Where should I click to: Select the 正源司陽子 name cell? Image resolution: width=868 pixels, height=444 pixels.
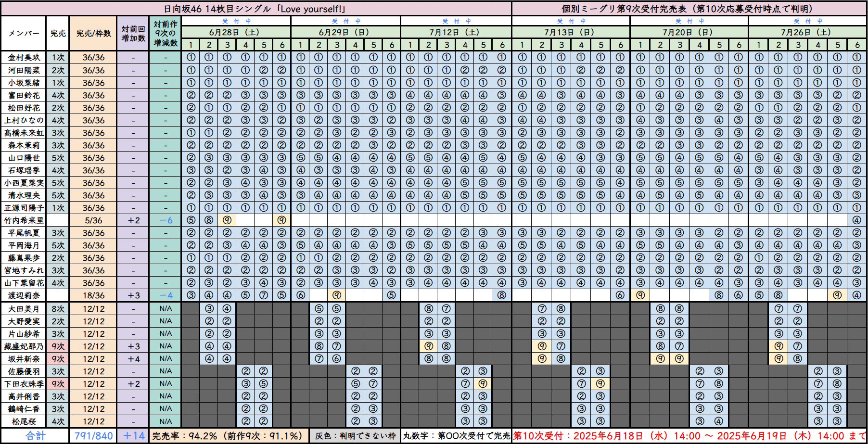tap(24, 208)
